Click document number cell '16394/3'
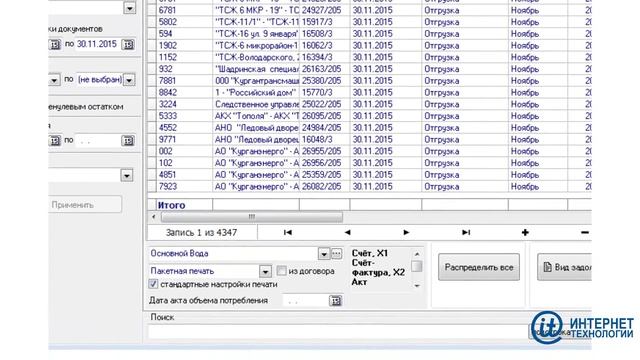 (324, 58)
